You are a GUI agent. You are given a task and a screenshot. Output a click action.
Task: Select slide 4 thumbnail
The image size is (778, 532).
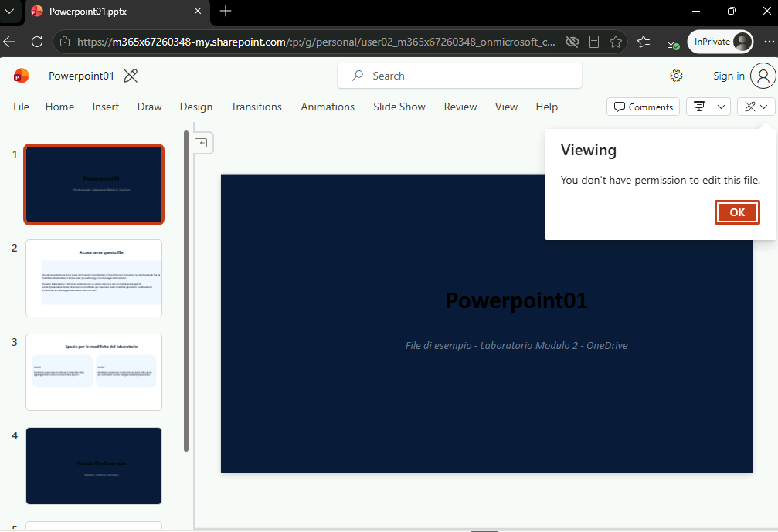tap(93, 466)
